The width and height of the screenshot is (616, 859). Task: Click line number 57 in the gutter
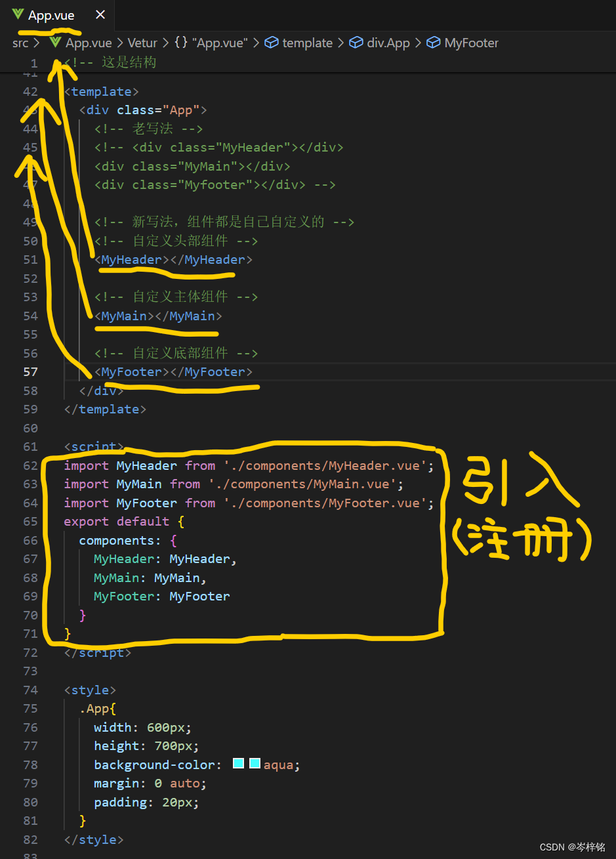coord(30,371)
